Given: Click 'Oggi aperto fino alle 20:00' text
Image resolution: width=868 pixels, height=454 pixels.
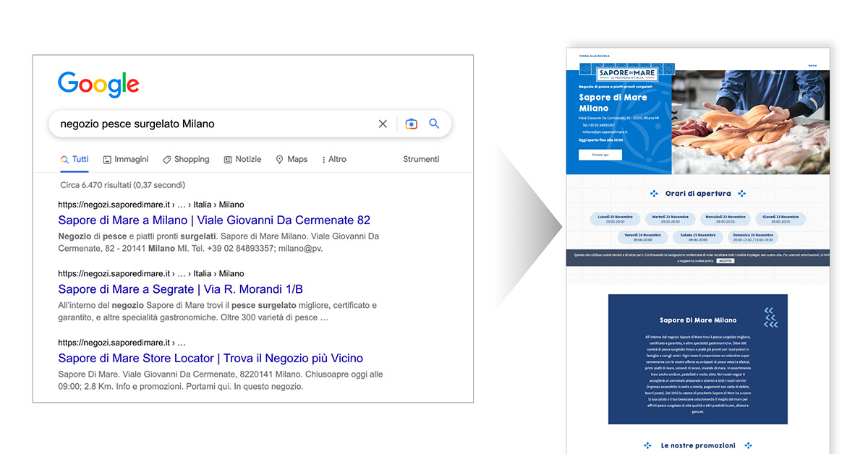Looking at the screenshot, I should tap(601, 140).
